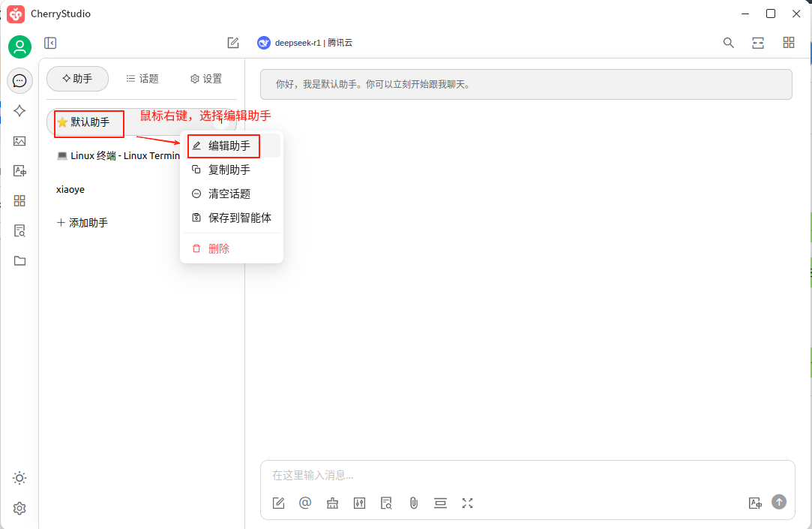Clear context with the eraser-line icon
The width and height of the screenshot is (812, 529).
(440, 503)
